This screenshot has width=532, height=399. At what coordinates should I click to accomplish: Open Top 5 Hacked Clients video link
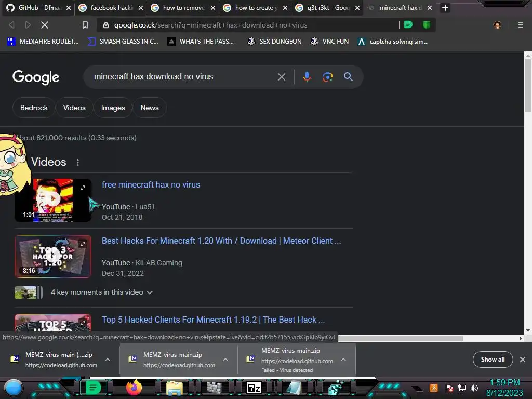click(x=214, y=320)
